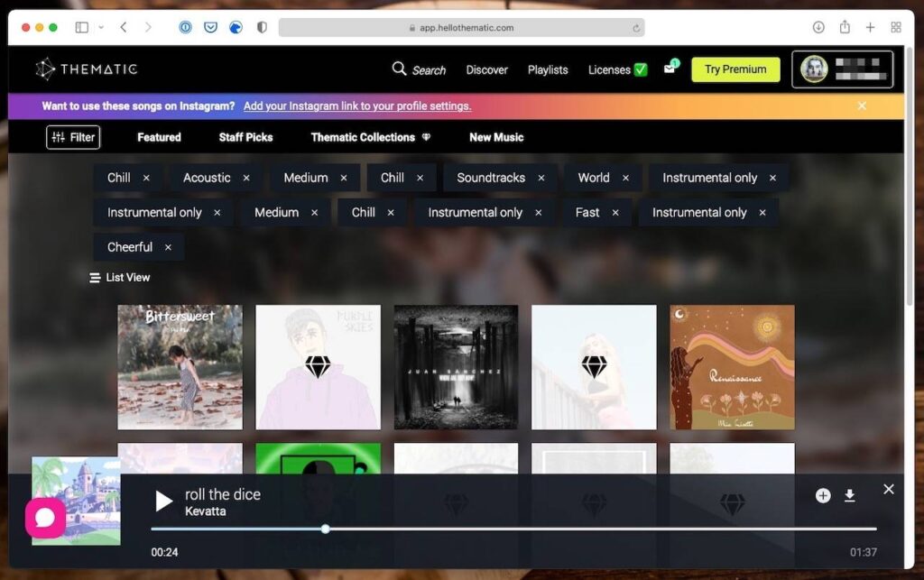Open the mail notifications icon
This screenshot has width=924, height=580.
pos(670,69)
